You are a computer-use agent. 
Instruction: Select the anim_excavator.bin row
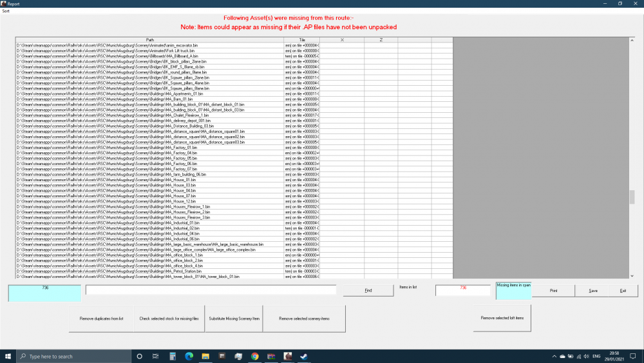point(234,45)
